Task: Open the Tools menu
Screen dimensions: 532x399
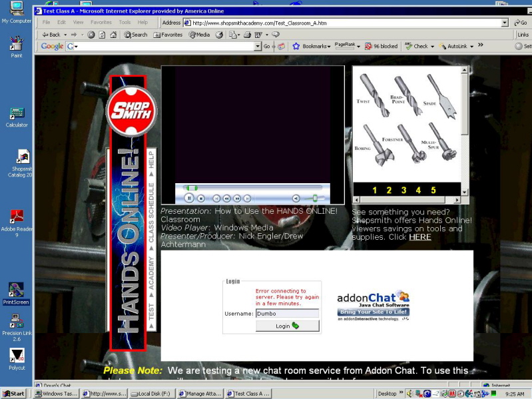Action: pos(125,22)
